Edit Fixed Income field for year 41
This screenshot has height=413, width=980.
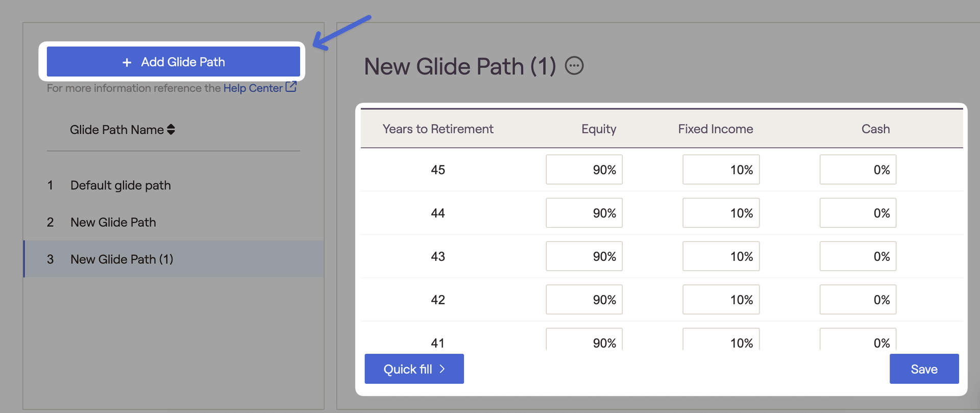[721, 341]
